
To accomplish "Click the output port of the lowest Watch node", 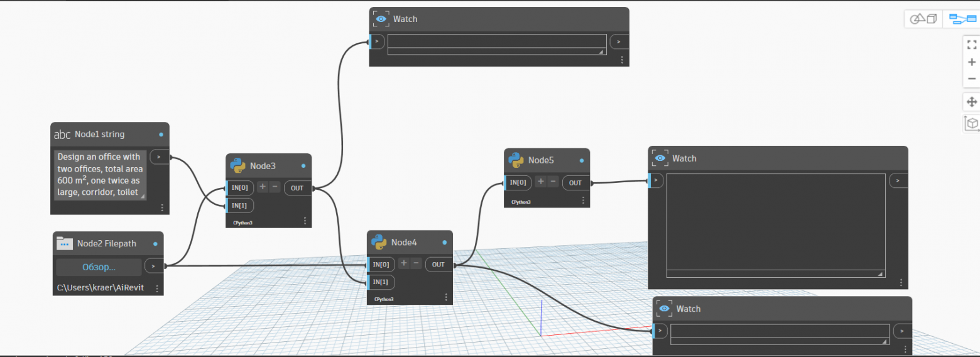I will click(x=903, y=331).
